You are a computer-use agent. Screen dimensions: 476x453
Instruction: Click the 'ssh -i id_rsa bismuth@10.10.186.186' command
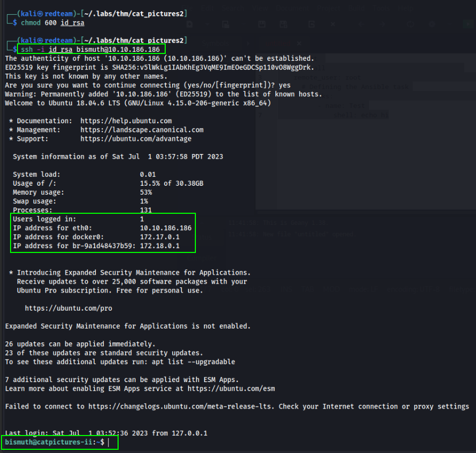tap(90, 49)
